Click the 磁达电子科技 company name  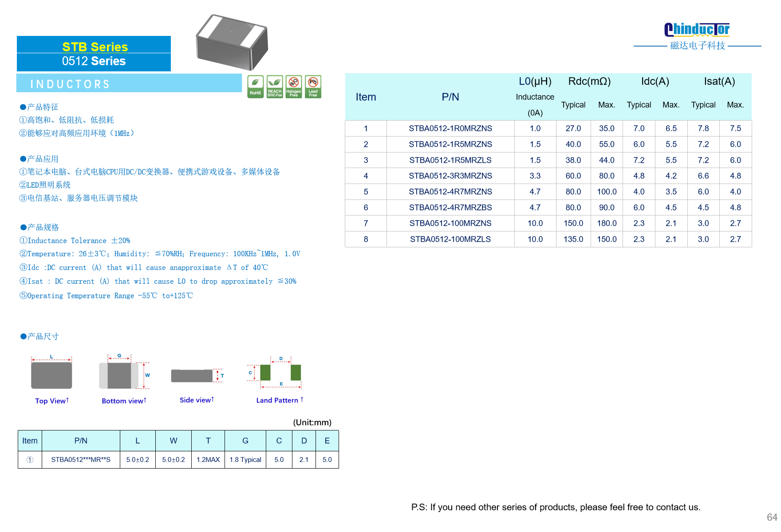pos(698,46)
